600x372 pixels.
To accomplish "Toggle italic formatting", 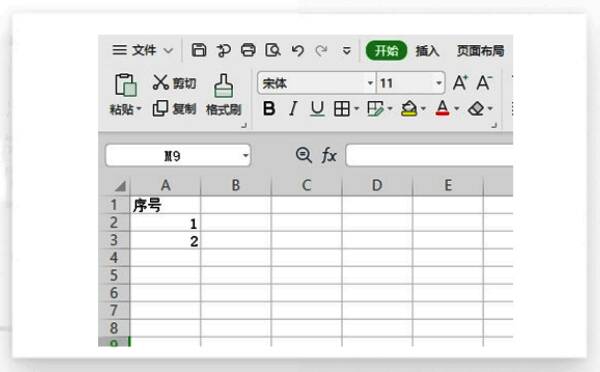I will (x=293, y=109).
